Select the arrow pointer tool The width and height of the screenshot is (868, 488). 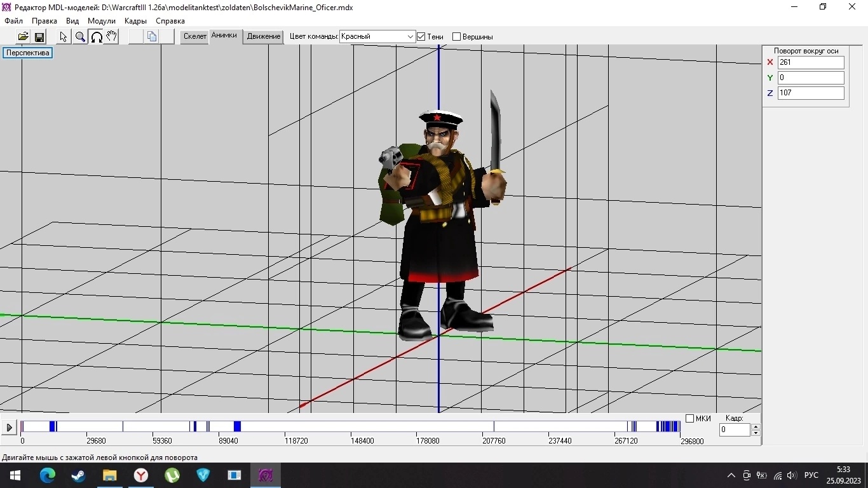(64, 37)
